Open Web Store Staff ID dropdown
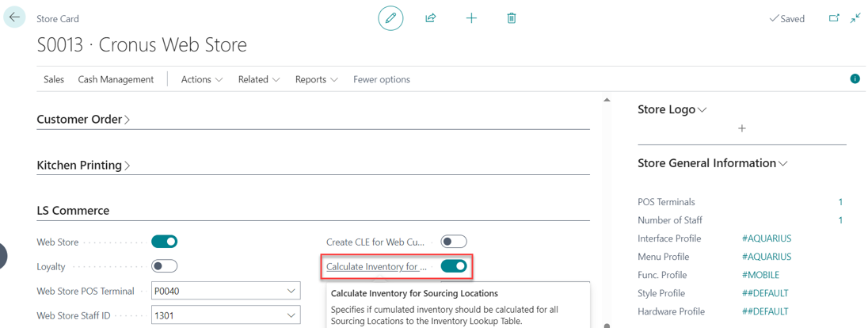Screen dimensions: 868x328 (291, 316)
